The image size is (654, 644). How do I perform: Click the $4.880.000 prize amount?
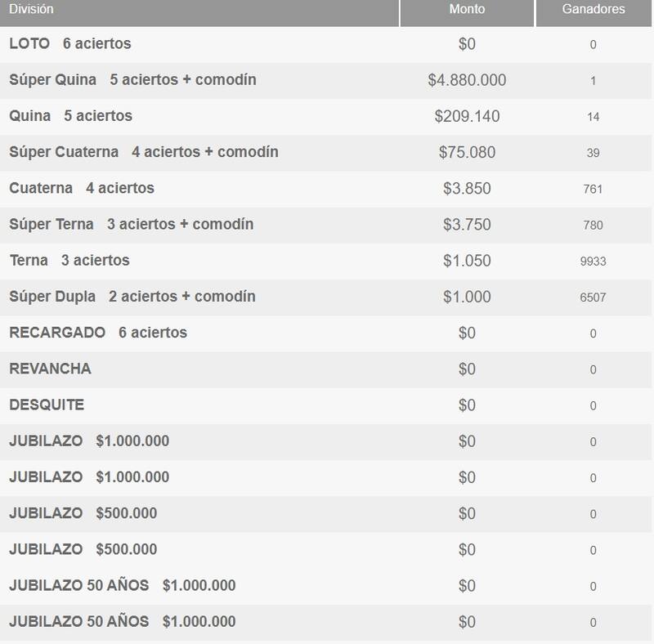(x=467, y=80)
